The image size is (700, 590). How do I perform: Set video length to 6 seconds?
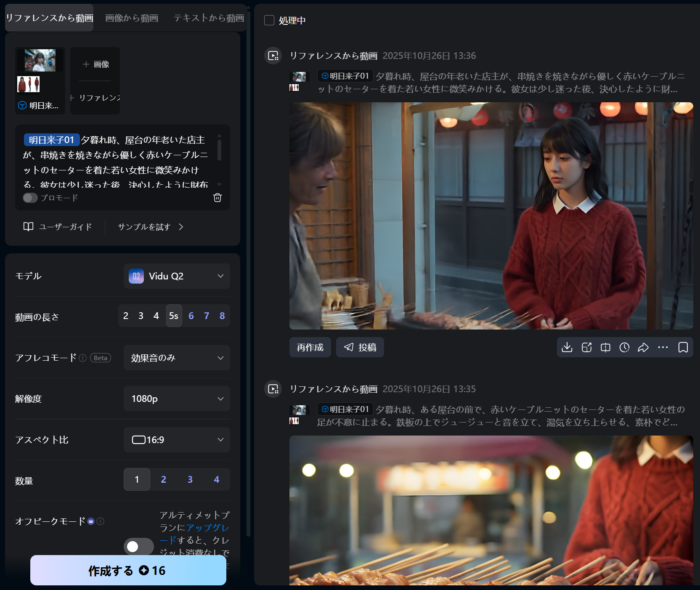[191, 316]
